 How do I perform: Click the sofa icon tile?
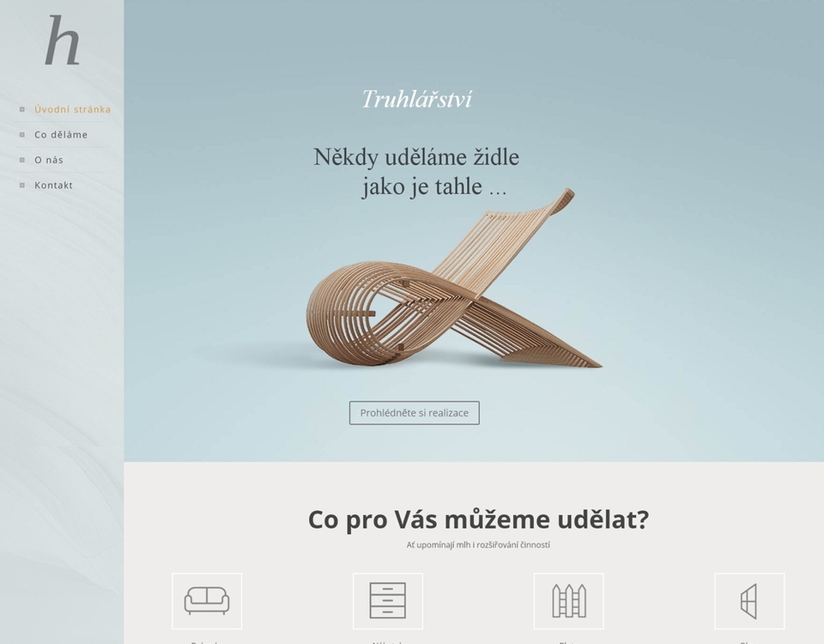(x=207, y=601)
